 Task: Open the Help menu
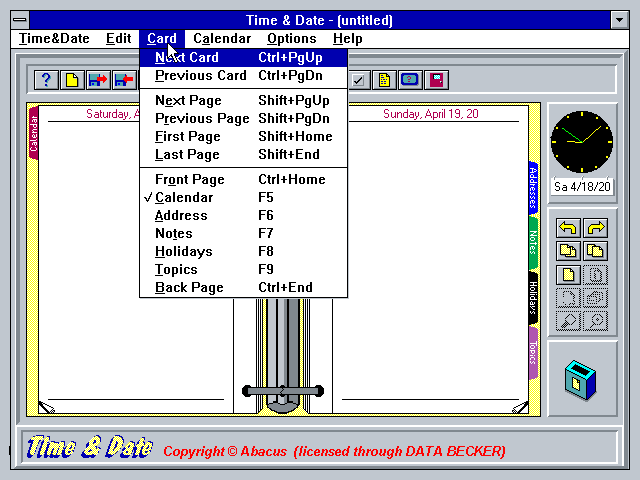click(x=347, y=38)
